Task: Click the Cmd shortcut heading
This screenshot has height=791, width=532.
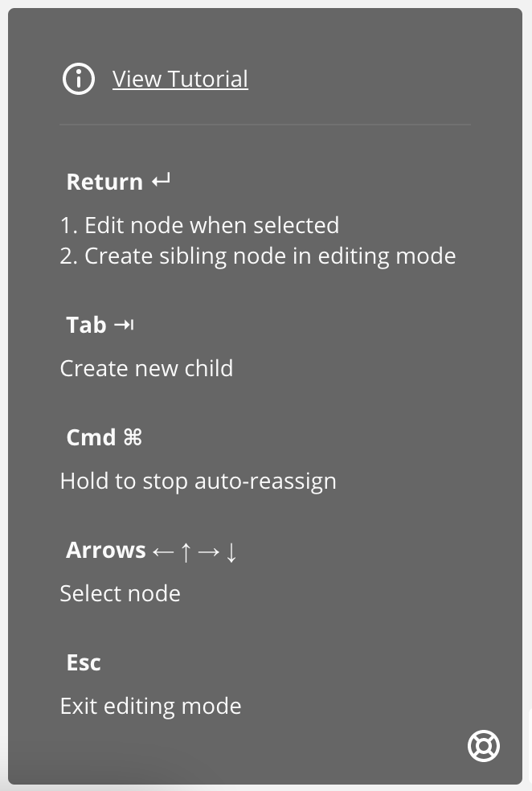Action: 91,437
